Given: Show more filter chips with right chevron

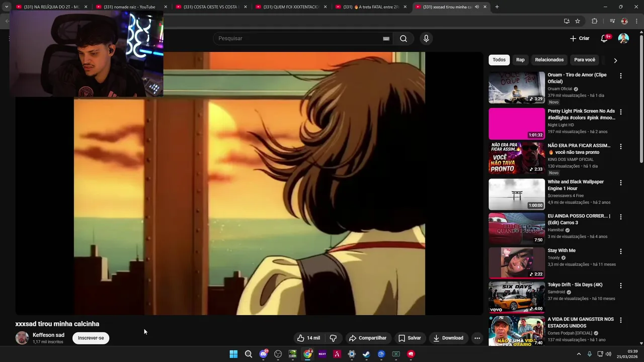Looking at the screenshot, I should [615, 60].
